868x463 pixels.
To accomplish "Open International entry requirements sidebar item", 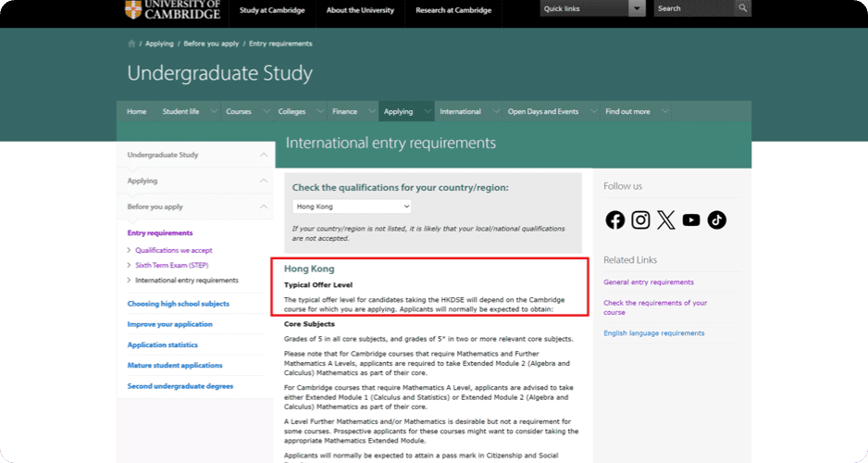I will click(187, 281).
